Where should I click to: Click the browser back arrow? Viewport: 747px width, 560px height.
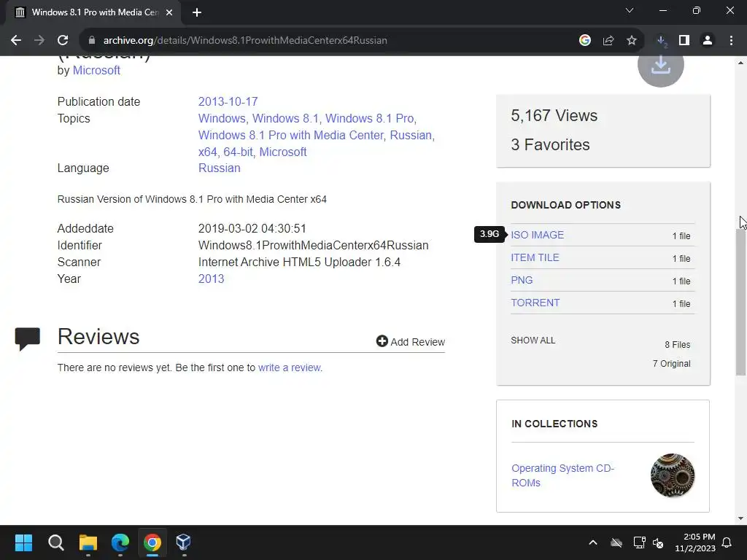pos(16,41)
